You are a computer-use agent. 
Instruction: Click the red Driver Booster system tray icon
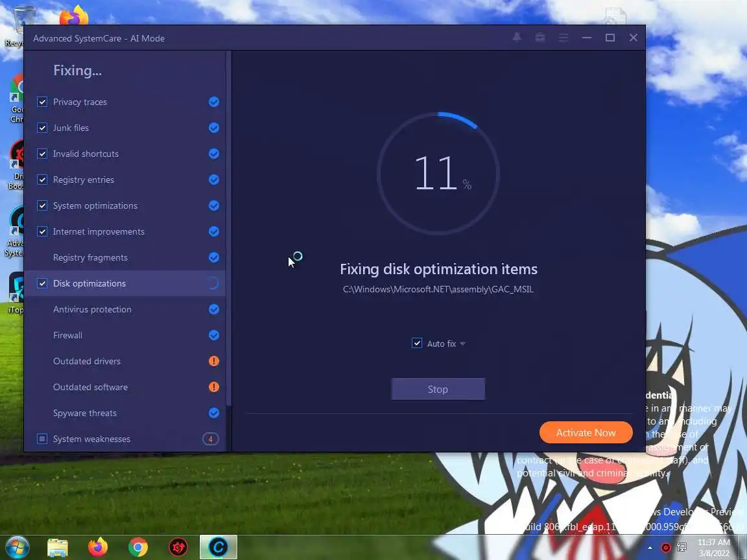pos(666,547)
